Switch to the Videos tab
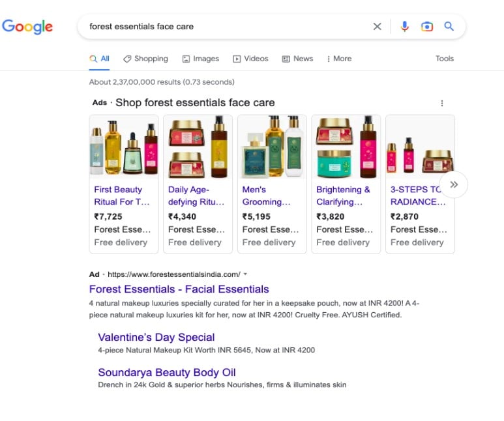Image resolution: width=504 pixels, height=421 pixels. 250,59
